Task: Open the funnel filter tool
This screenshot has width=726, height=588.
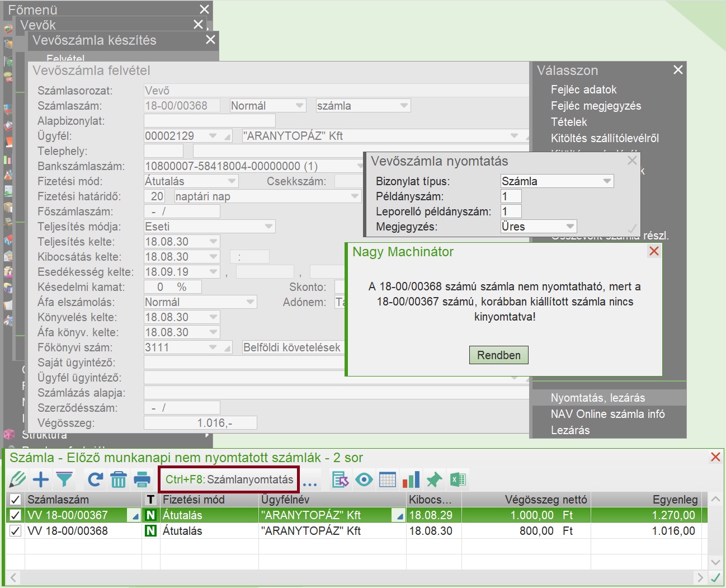Action: [64, 479]
